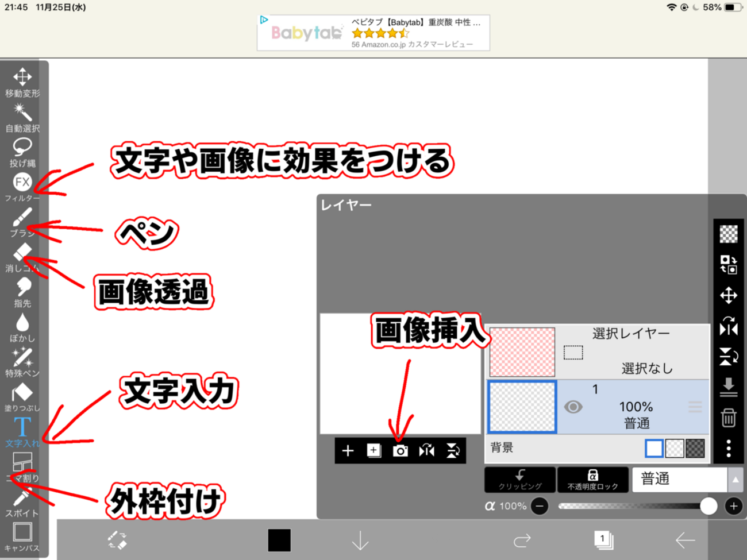Screen dimensions: 747x560
Task: Tap the ad choices triangle icon
Action: coord(264,20)
